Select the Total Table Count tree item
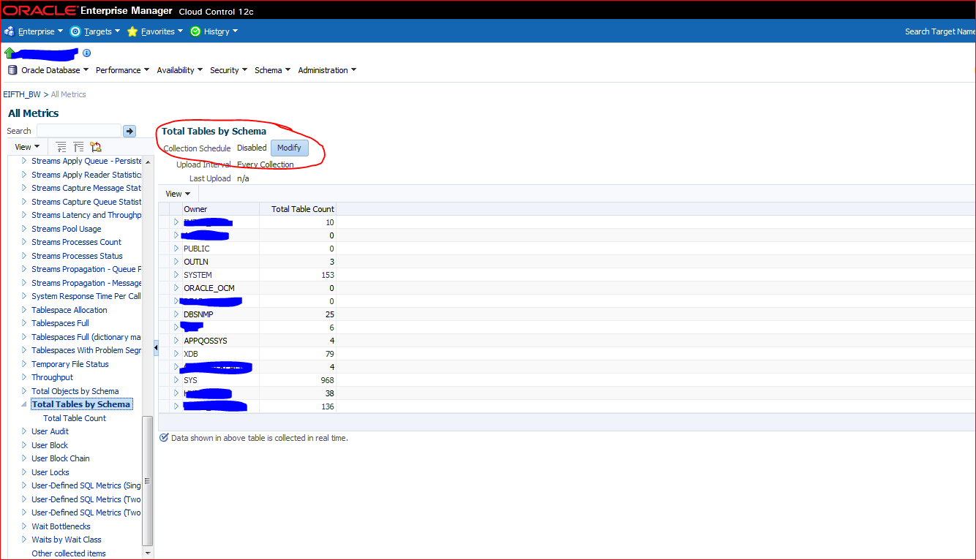976x560 pixels. point(75,418)
